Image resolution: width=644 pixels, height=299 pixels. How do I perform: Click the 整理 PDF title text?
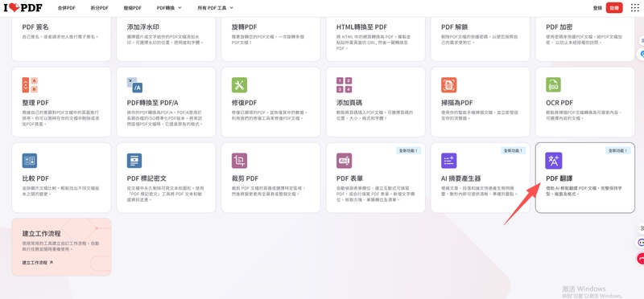point(35,103)
